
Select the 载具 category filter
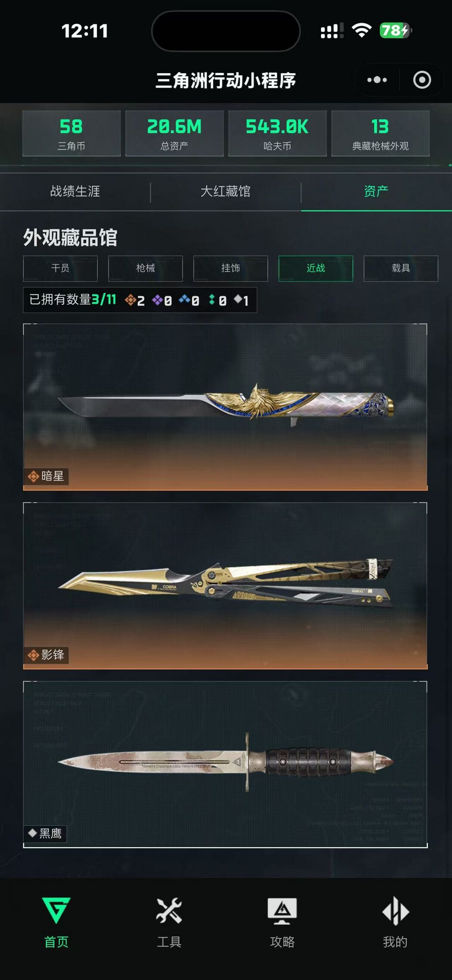pyautogui.click(x=401, y=268)
